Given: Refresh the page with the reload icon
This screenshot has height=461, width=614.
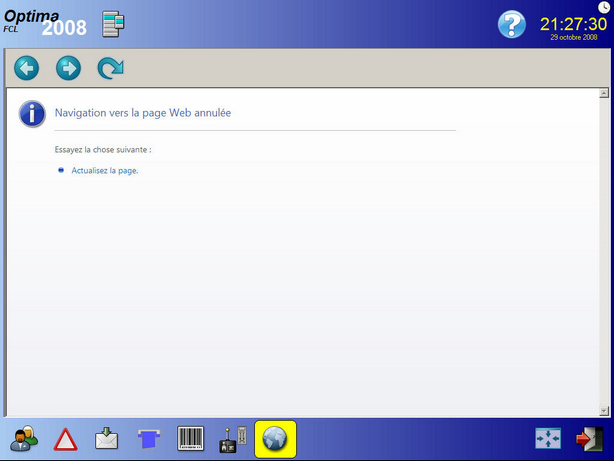Looking at the screenshot, I should point(110,68).
